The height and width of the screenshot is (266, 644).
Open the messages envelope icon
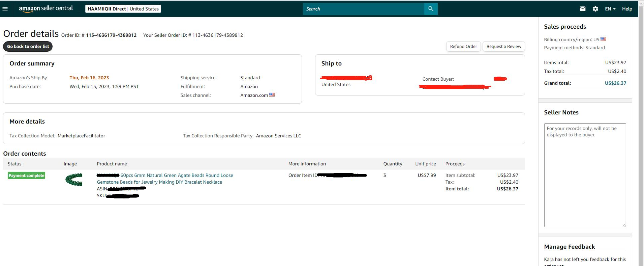pos(583,9)
